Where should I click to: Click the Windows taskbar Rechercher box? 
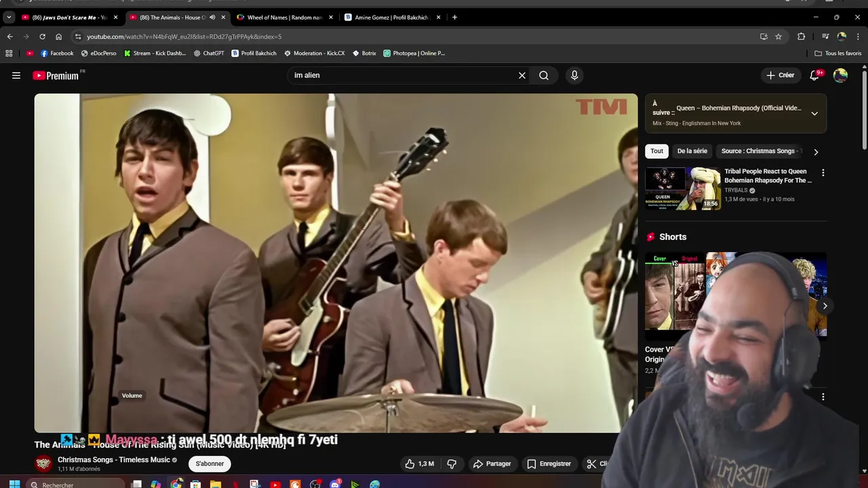coord(76,484)
